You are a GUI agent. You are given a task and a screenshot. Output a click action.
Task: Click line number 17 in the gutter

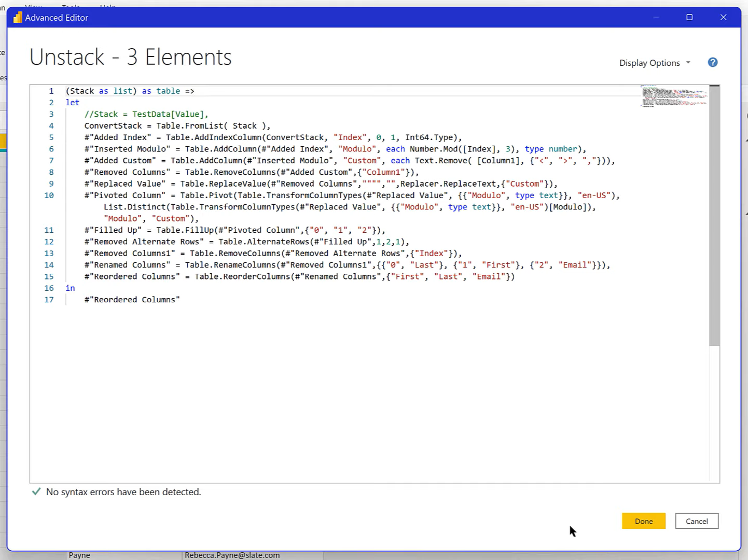[49, 300]
